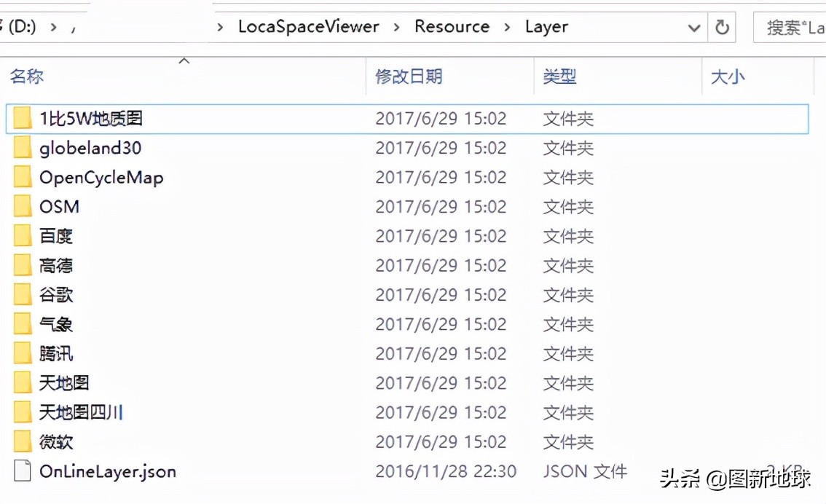Expand the chevron after Resource breadcrumb

point(507,28)
